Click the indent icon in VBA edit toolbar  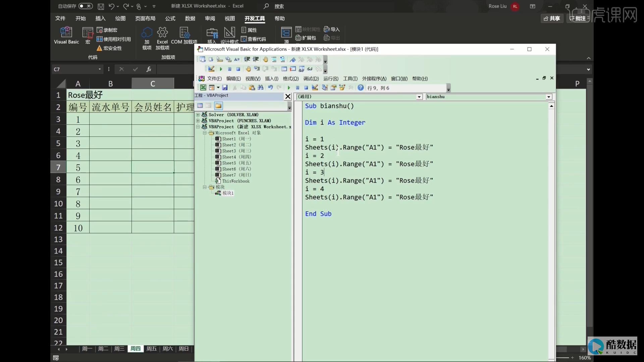247,59
